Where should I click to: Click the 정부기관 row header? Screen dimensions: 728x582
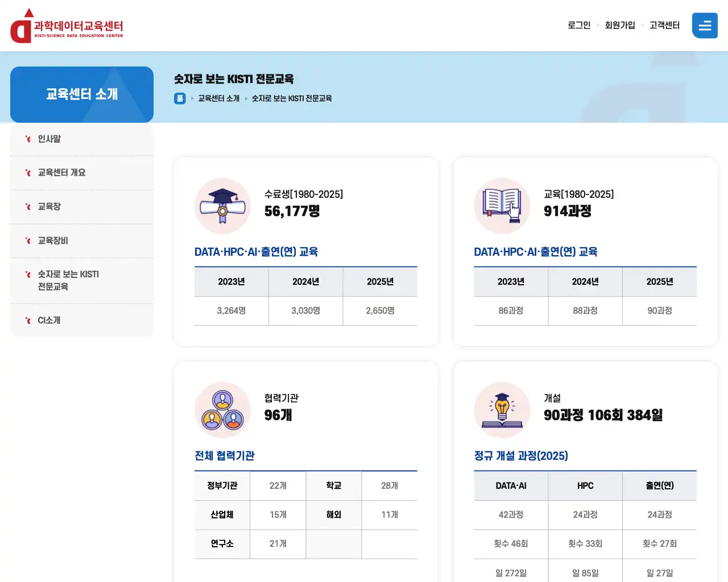(222, 486)
